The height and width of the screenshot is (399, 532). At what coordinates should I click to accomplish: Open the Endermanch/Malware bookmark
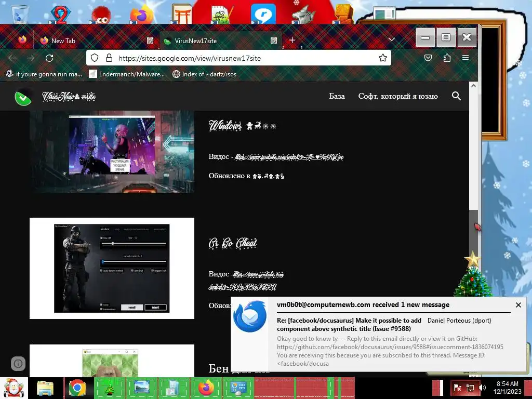click(127, 74)
